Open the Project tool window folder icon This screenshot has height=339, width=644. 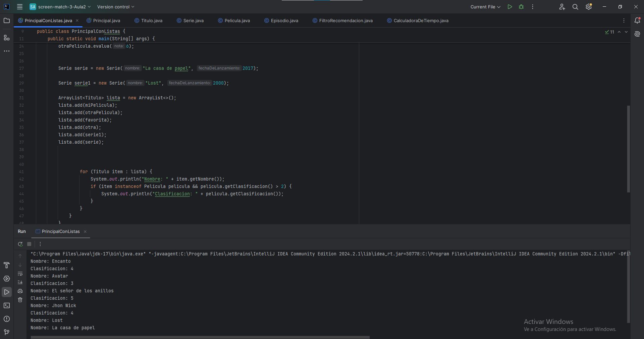[7, 20]
